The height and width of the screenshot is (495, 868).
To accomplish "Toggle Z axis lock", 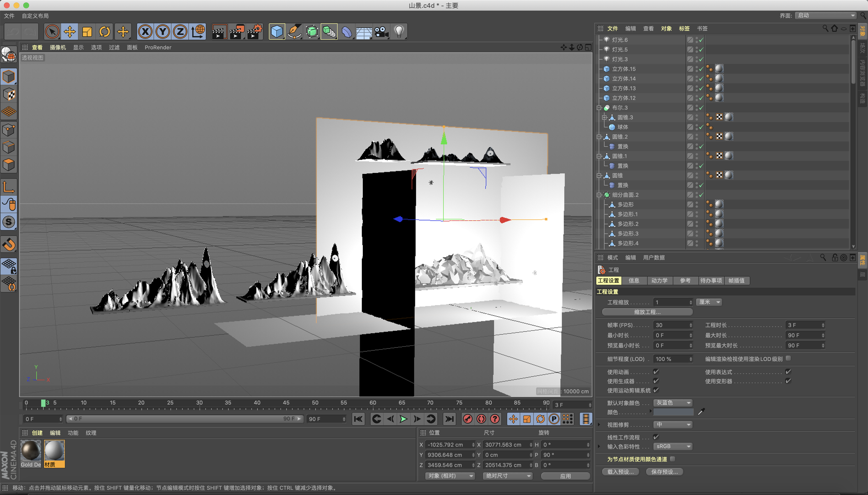I will point(180,32).
